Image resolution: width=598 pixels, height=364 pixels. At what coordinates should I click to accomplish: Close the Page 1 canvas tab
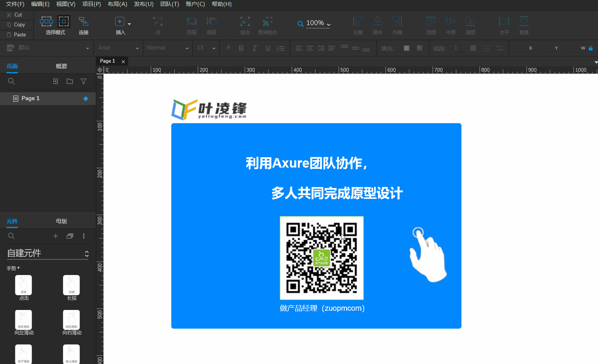[123, 62]
